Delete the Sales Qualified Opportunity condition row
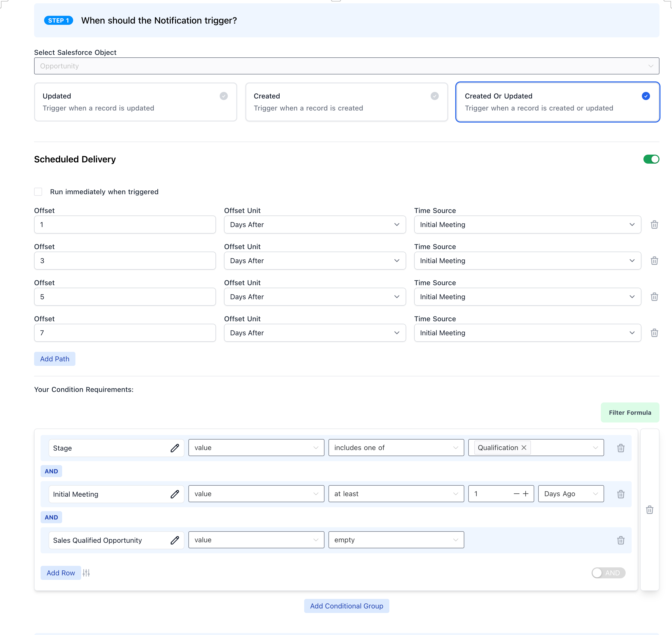672x635 pixels. 621,540
